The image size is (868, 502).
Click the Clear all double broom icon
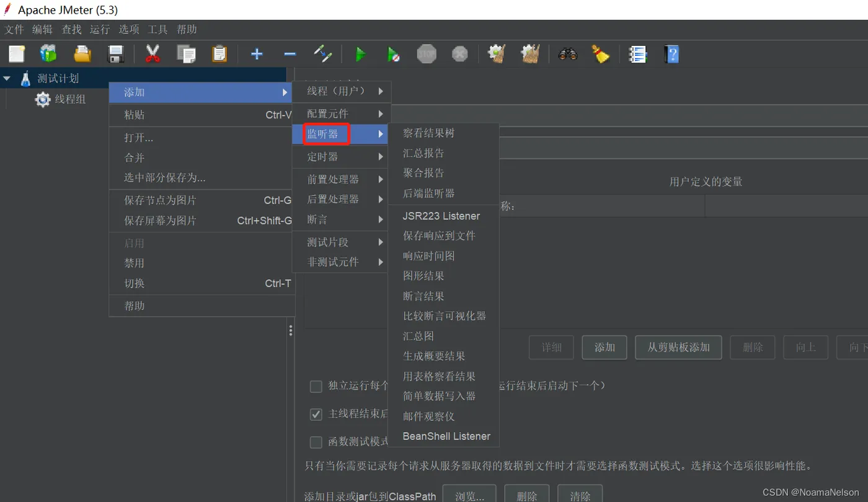click(530, 54)
